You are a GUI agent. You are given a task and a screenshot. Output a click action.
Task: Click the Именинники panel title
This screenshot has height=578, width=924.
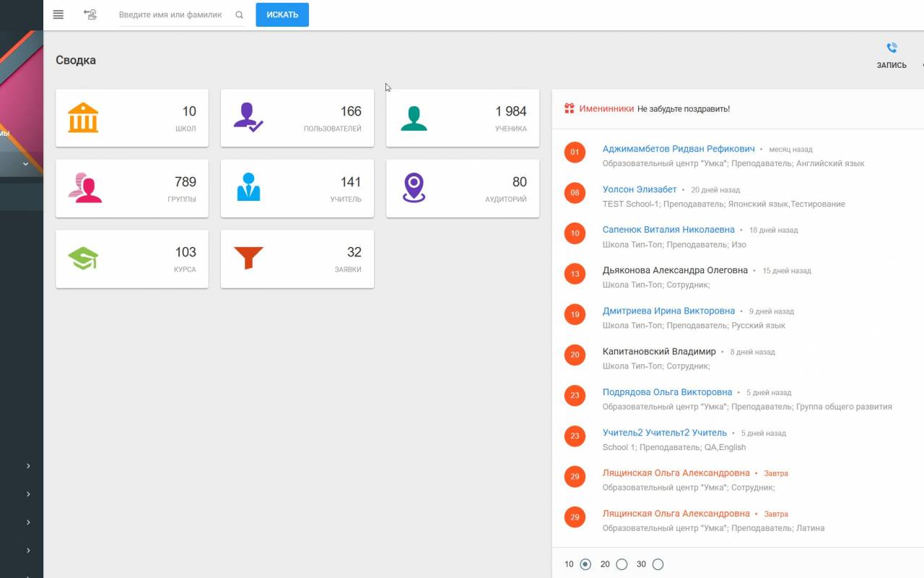click(606, 108)
